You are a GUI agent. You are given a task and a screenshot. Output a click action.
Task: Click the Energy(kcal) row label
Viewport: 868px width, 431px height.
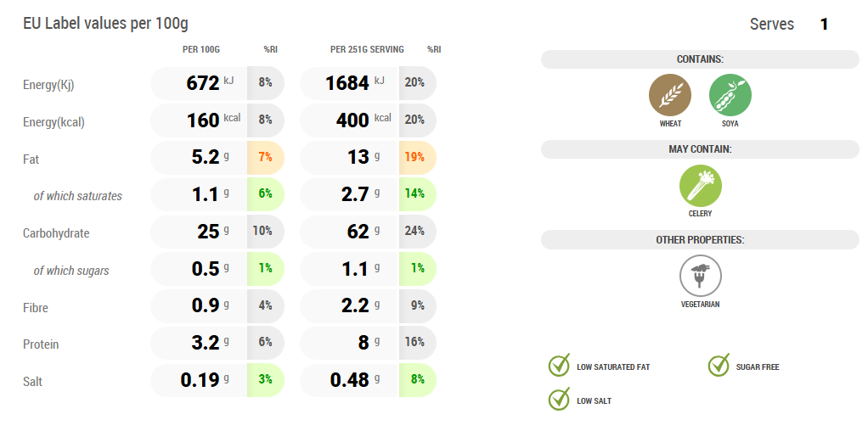(x=54, y=122)
